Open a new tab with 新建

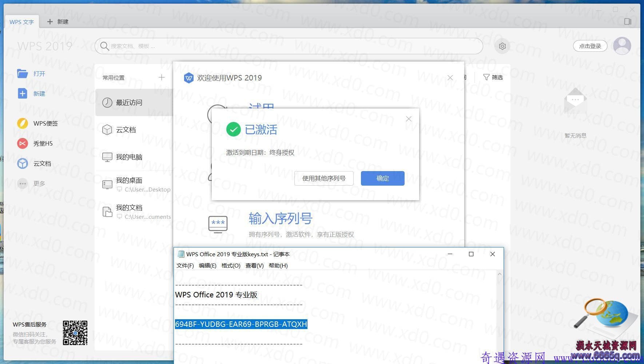(58, 22)
